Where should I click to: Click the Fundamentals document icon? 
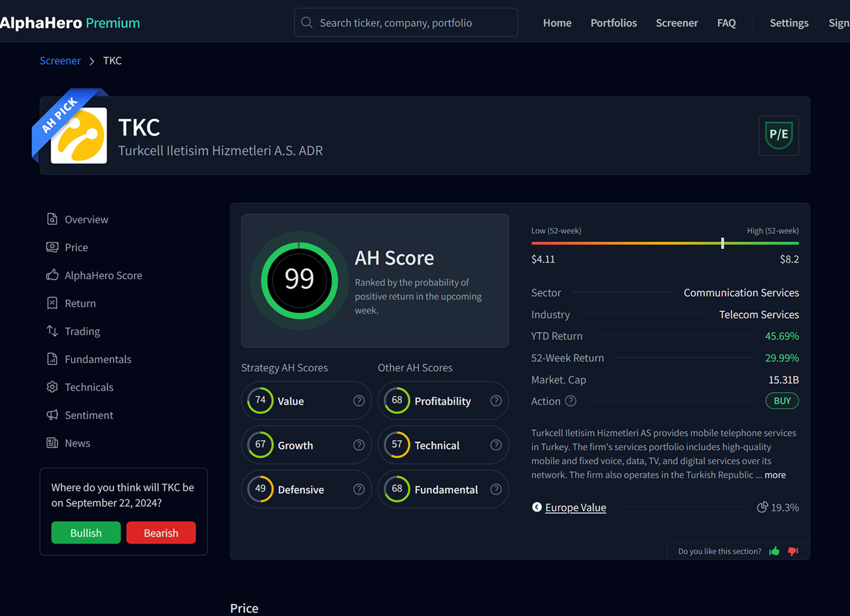52,359
